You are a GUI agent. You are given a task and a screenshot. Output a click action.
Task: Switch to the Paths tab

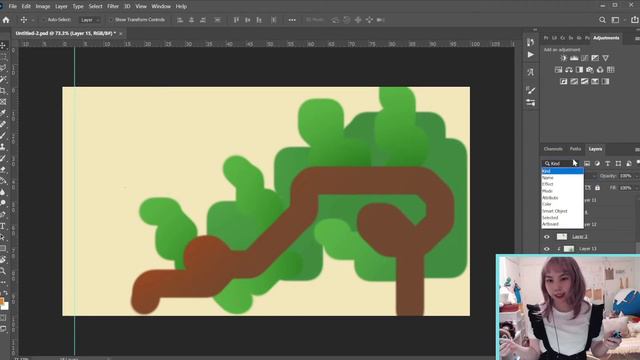tap(575, 149)
